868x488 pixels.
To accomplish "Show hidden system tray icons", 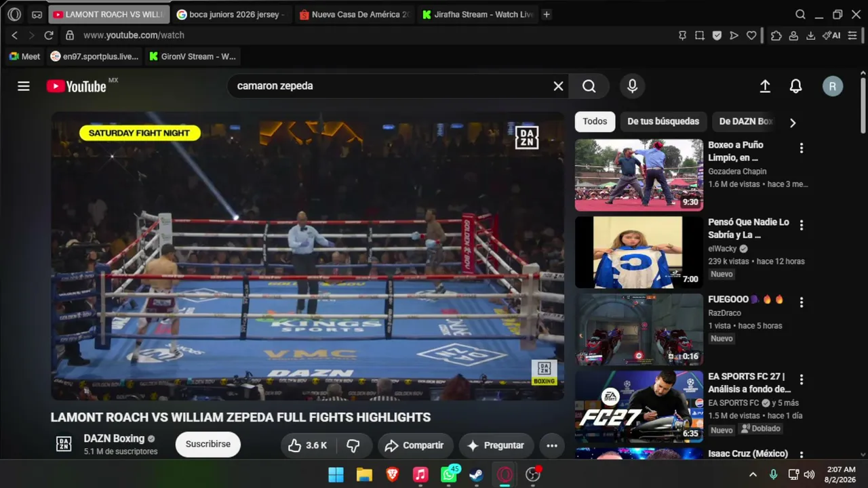I will click(753, 474).
